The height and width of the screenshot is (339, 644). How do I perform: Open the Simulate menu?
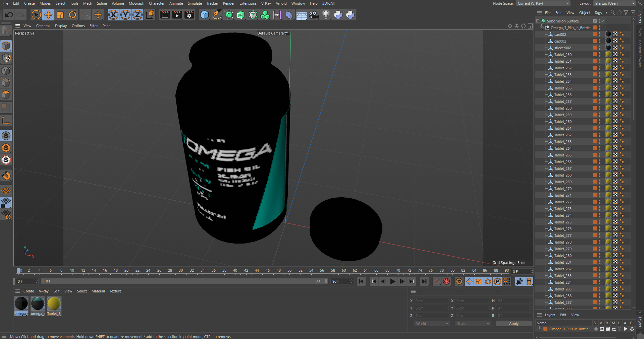pos(195,3)
